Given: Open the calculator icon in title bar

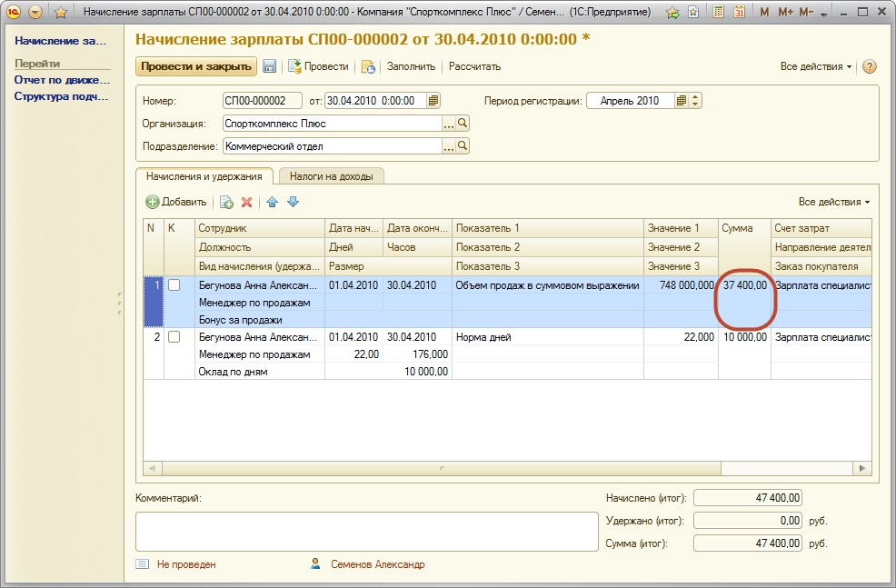Looking at the screenshot, I should (x=719, y=13).
